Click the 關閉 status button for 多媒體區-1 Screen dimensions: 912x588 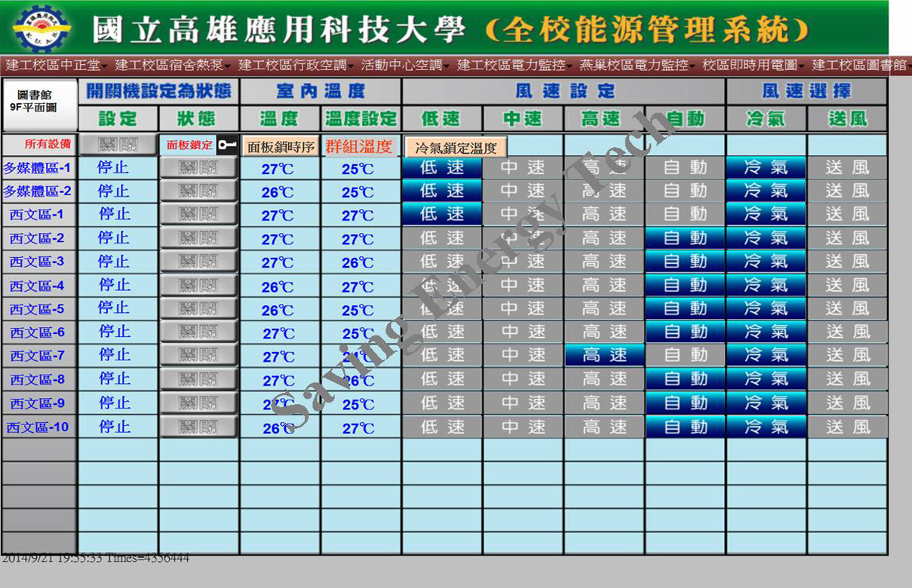point(198,168)
